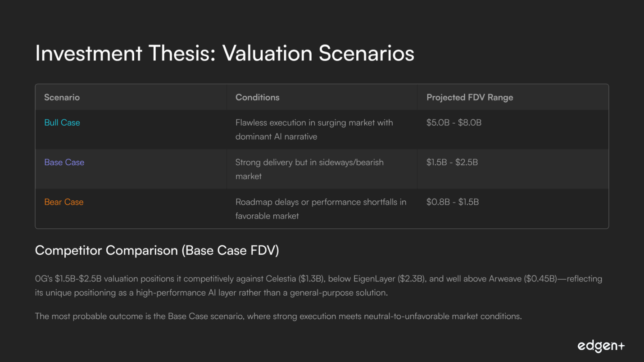Click the Roadmap delays conditions text
Image resolution: width=644 pixels, height=362 pixels.
(x=321, y=209)
